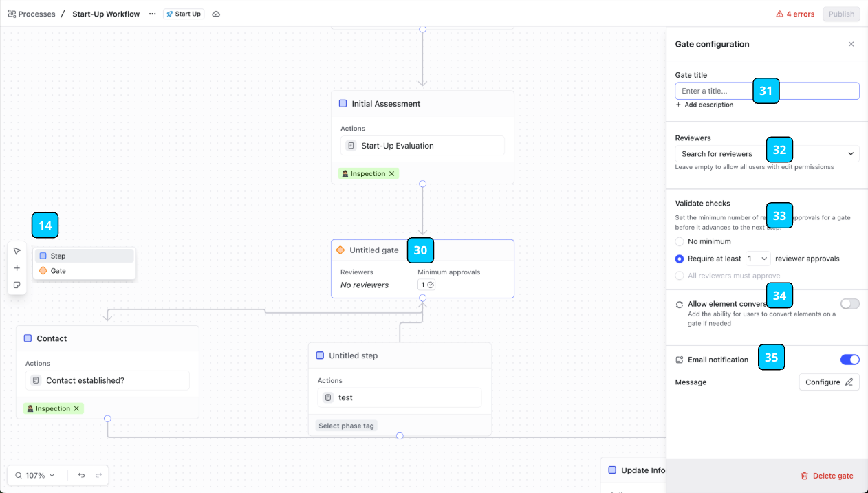The image size is (868, 493).
Task: Click the Untitled step square icon
Action: coord(320,355)
